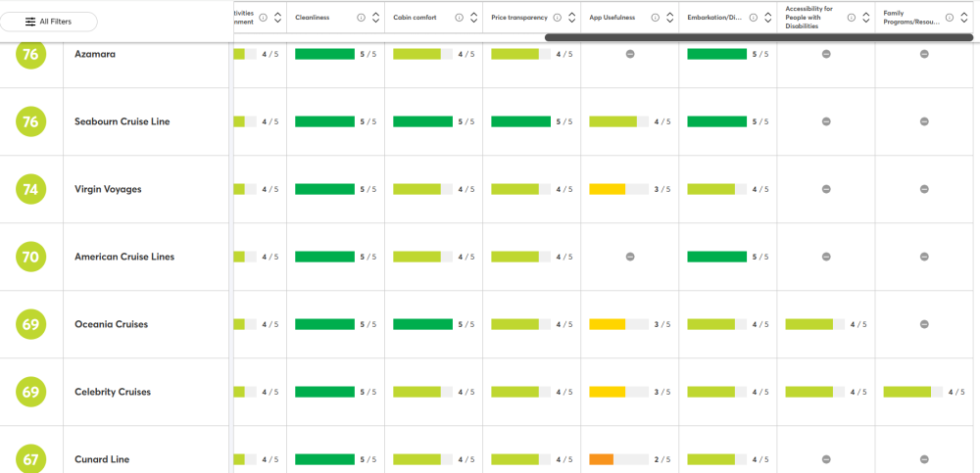980x473 pixels.
Task: Click the App Usefulness header label
Action: [612, 18]
